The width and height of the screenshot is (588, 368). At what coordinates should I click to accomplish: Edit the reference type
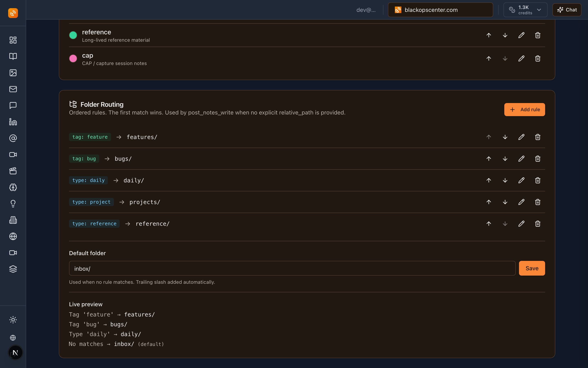coord(521,35)
